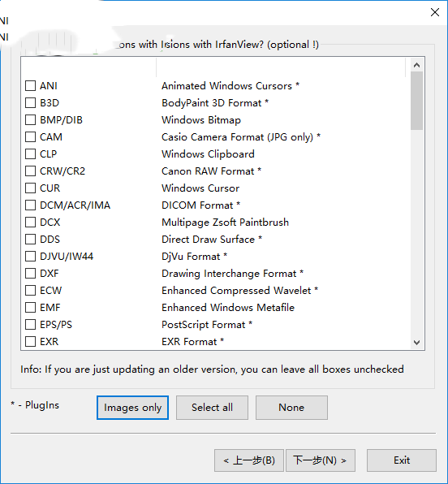
Task: Click the Select all button
Action: pyautogui.click(x=212, y=408)
